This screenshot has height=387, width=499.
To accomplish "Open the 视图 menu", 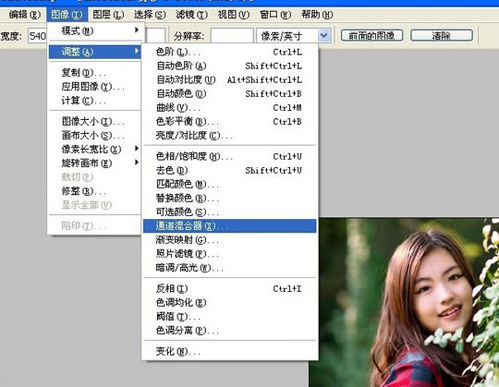I will (233, 15).
